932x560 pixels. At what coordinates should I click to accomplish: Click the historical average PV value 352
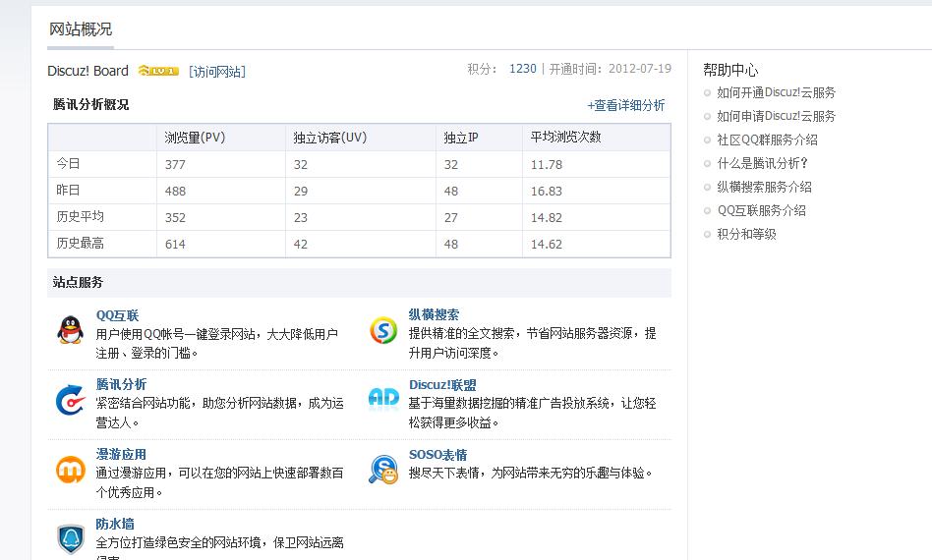coord(175,218)
